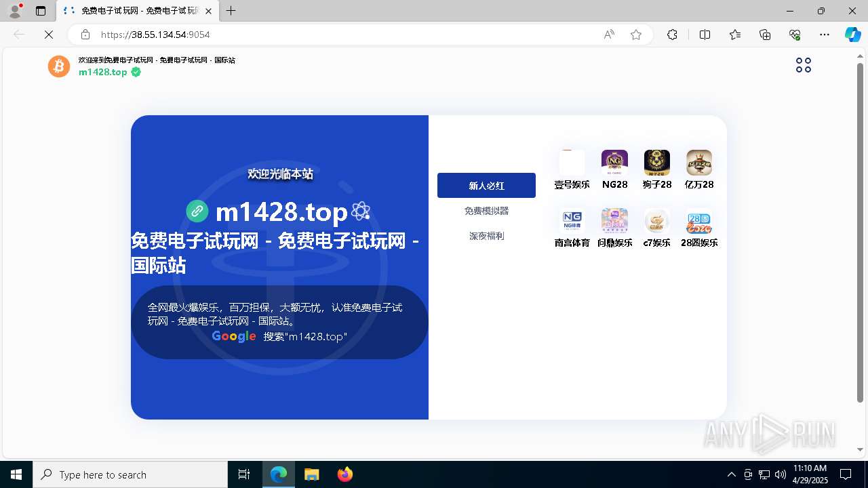Select the 免费电子试玩网 browser tab

(x=138, y=11)
